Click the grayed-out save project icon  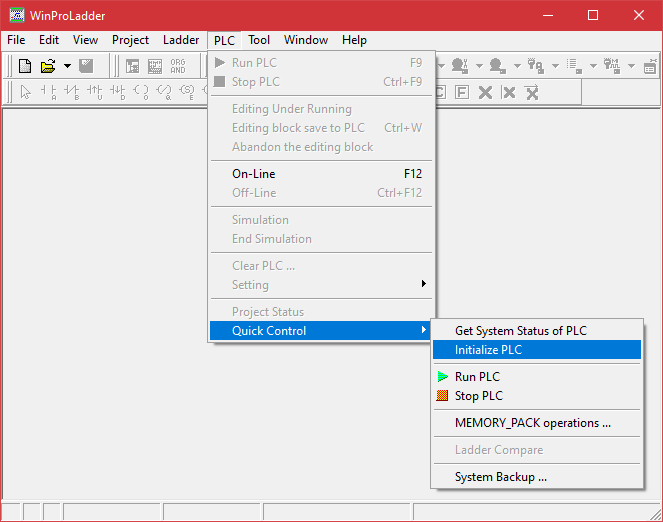[86, 66]
